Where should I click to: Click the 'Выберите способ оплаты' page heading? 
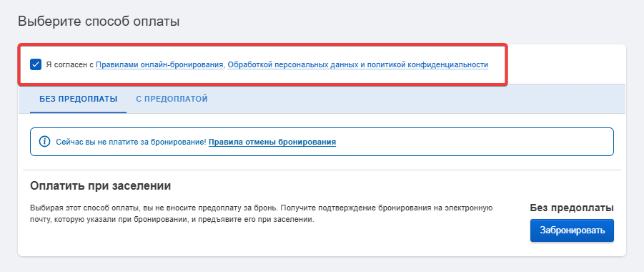tap(99, 21)
